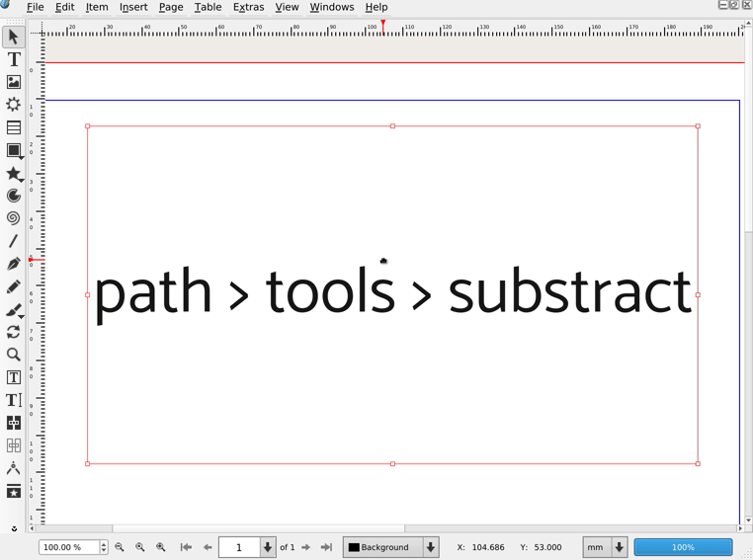The image size is (753, 560).
Task: Pick the Spiral drawing tool
Action: coord(14,218)
